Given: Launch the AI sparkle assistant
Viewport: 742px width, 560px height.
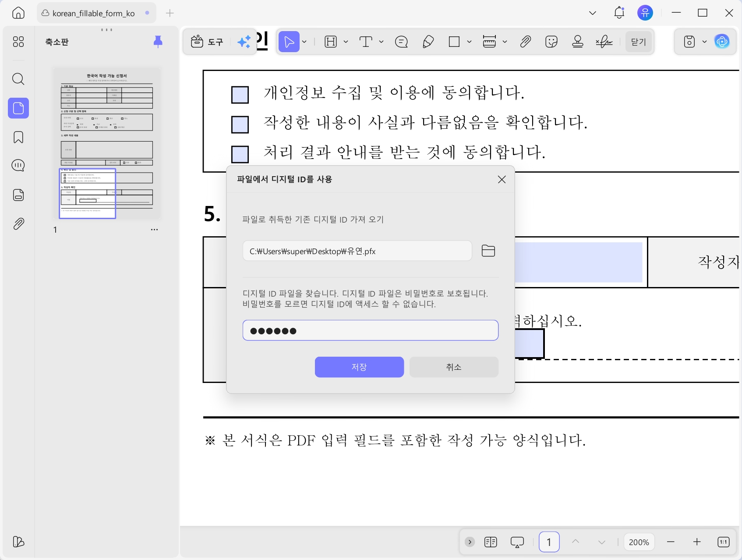Looking at the screenshot, I should click(244, 42).
